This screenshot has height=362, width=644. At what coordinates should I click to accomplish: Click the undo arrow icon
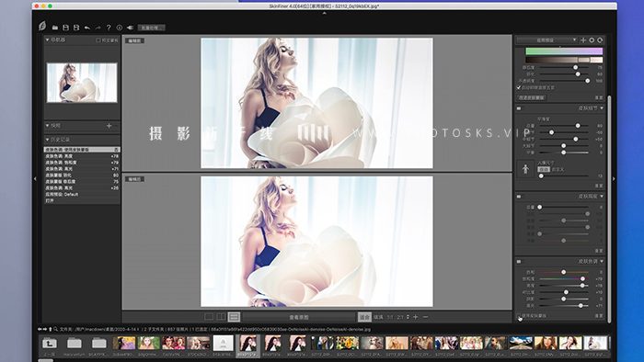[87, 28]
